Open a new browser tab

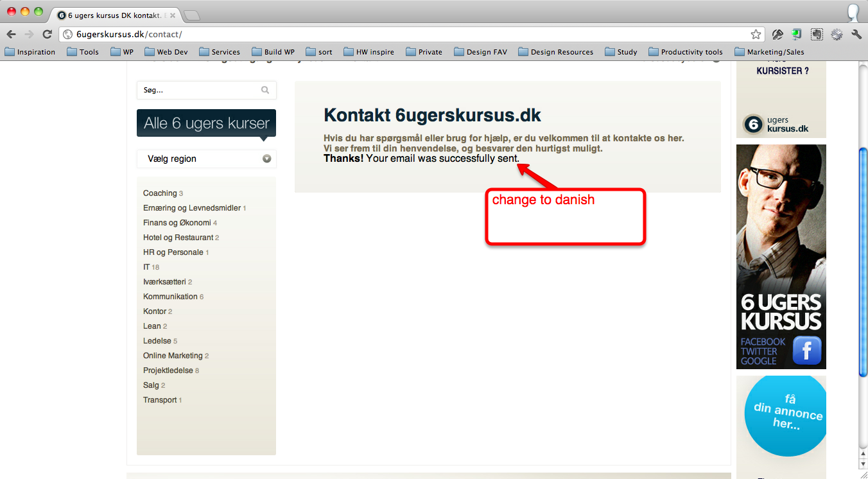coord(191,15)
